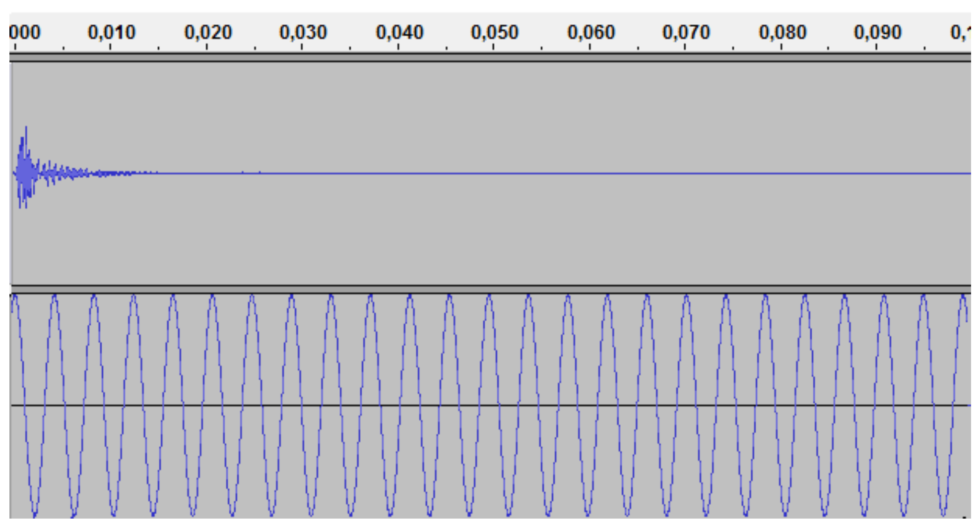Viewport: 980px width, 529px height.
Task: Click the partial 000 label at ruler start
Action: click(x=24, y=33)
